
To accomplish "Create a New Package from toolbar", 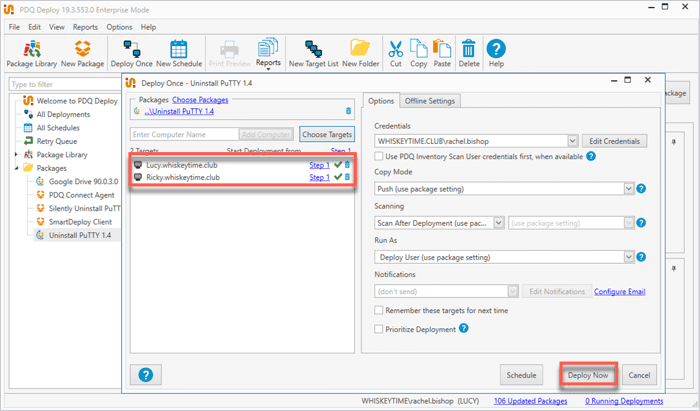I will (83, 54).
